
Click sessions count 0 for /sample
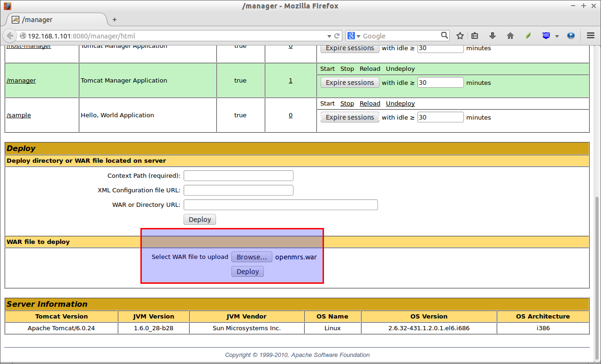pyautogui.click(x=291, y=115)
